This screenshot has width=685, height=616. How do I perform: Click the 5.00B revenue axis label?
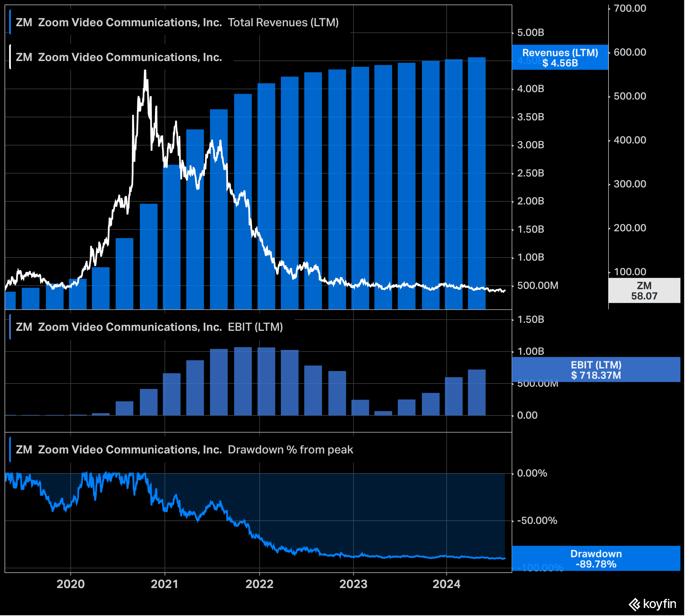click(x=531, y=33)
